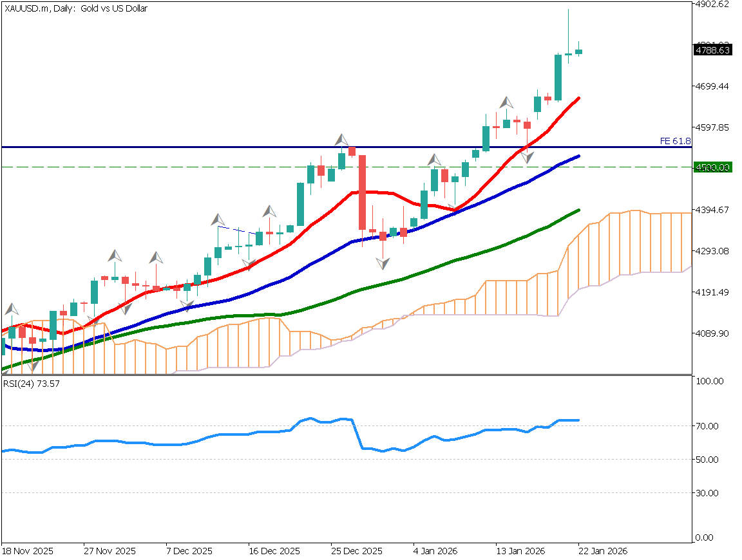
Task: Select the RSI(24) 73.57 indicator label
Action: click(31, 385)
